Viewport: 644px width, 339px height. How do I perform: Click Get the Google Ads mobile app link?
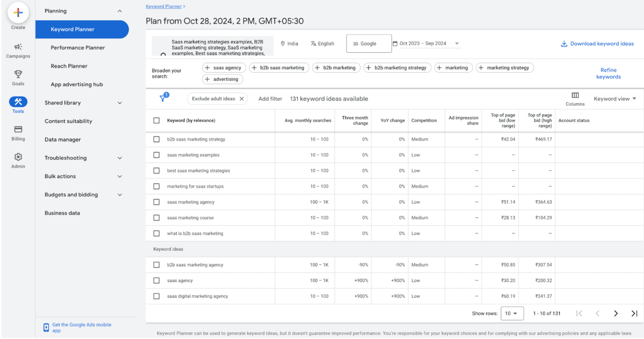coord(82,327)
